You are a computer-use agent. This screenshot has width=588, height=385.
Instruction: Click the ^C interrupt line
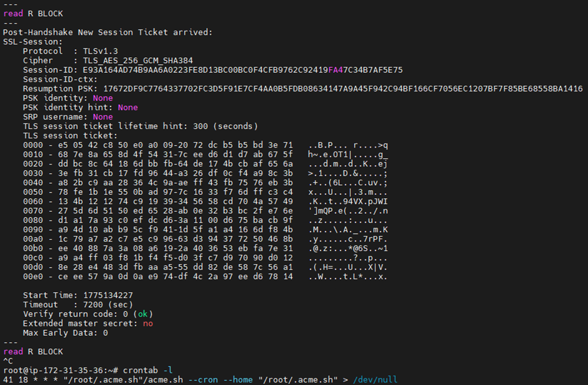pyautogui.click(x=8, y=361)
